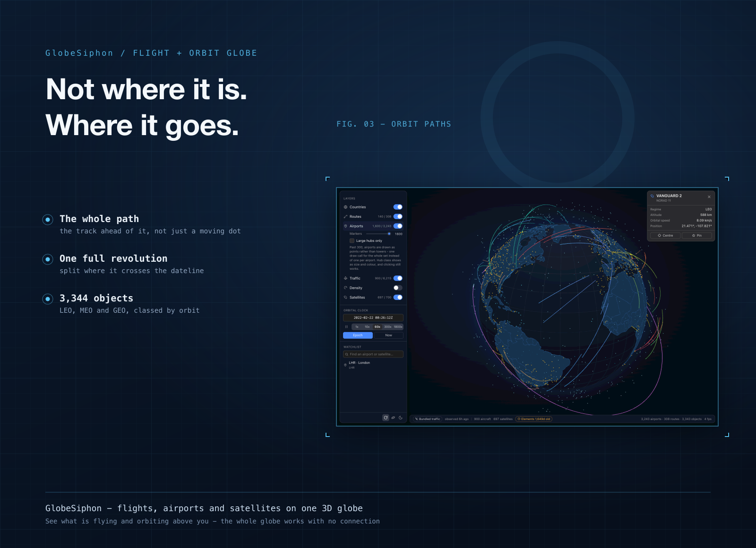The image size is (756, 548).
Task: Click the Density layer icon
Action: point(345,288)
